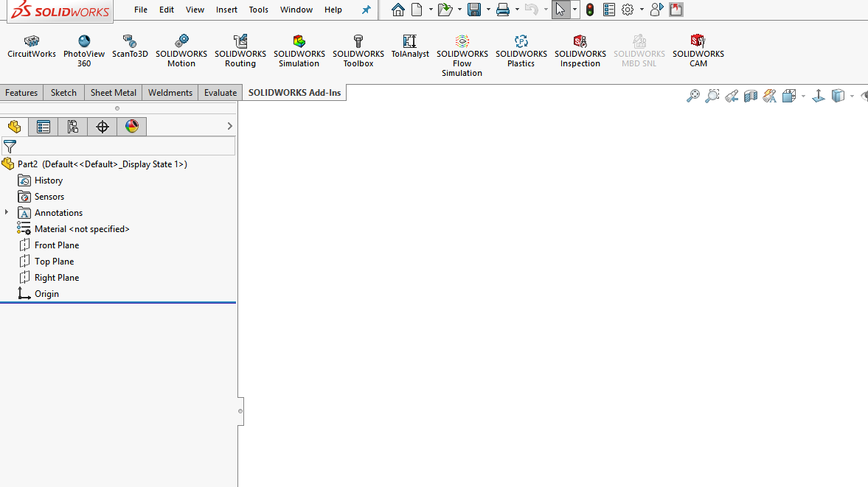Open the Options gear
868x487 pixels.
[628, 10]
